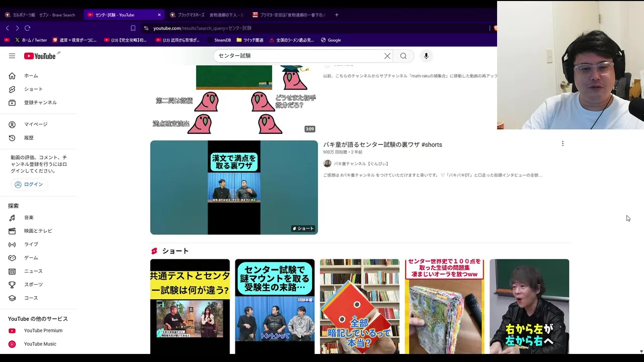Click the ログイン button
644x362 pixels.
click(x=29, y=185)
